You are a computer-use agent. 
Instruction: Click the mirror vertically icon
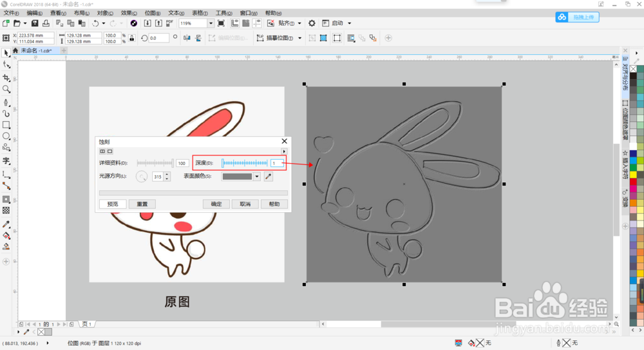(198, 38)
